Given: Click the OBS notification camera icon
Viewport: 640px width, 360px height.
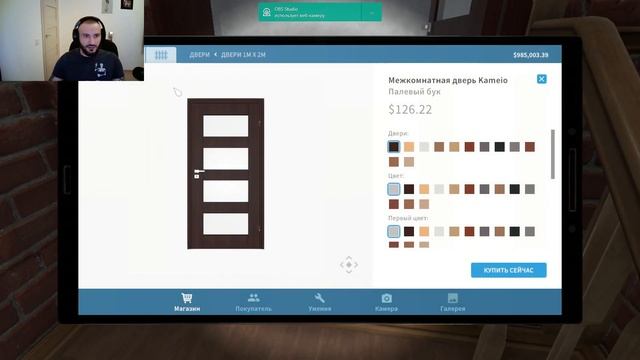Looking at the screenshot, I should [x=267, y=12].
